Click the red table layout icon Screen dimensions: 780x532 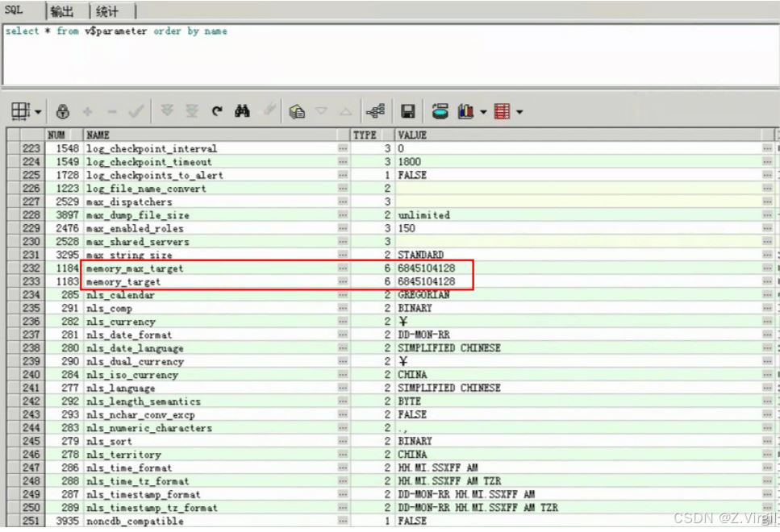[502, 111]
